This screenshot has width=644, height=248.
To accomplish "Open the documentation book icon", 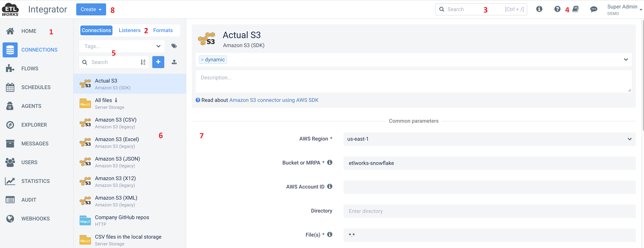I will pos(576,9).
